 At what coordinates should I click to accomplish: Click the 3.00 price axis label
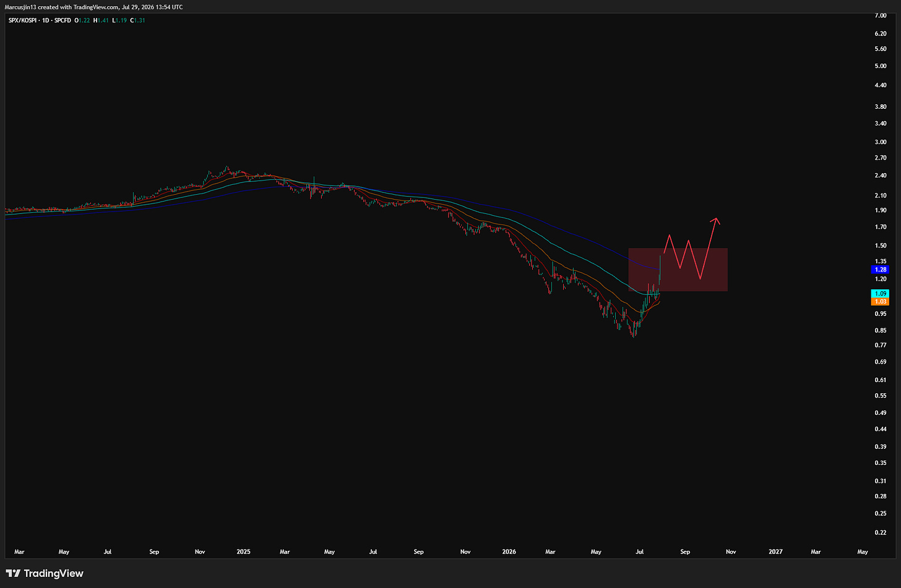tap(880, 142)
